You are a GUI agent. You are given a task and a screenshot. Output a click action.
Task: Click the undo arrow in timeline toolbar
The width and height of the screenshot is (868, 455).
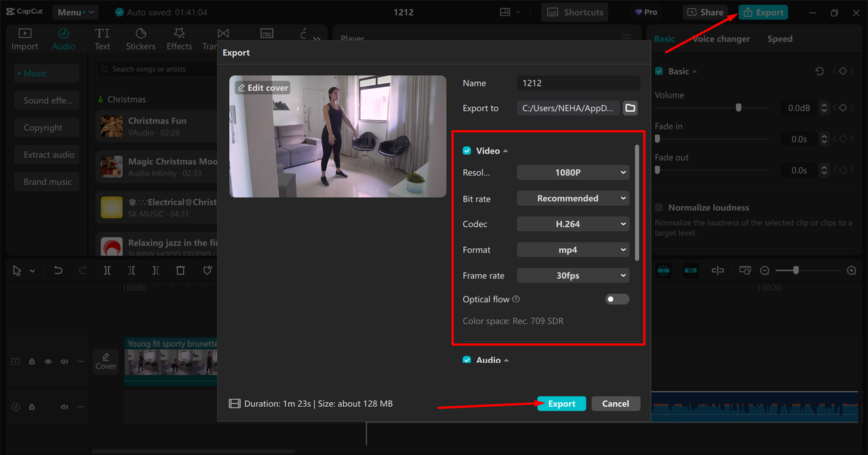pyautogui.click(x=58, y=271)
